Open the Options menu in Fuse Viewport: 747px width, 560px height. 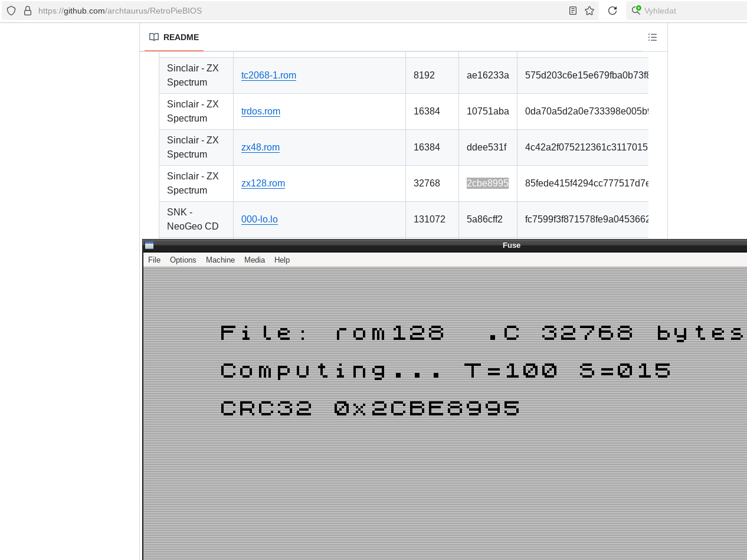point(183,260)
